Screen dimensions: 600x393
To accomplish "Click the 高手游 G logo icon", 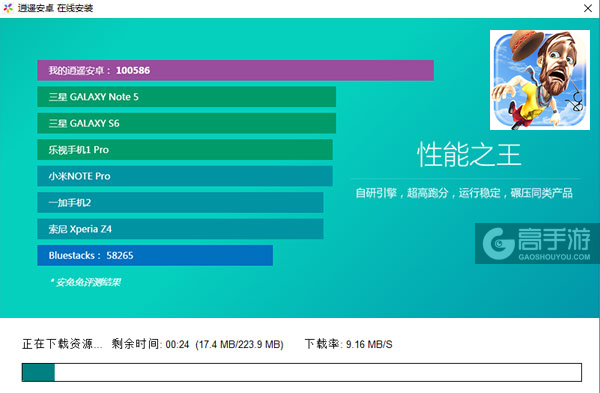I will pos(498,243).
